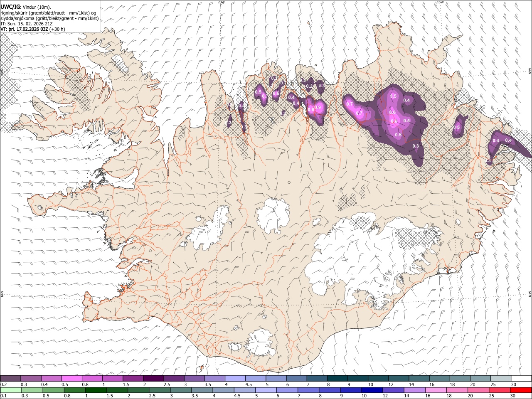Select the darkest green 1–1.5 rain legend swatch
The image size is (532, 399).
coord(96,390)
